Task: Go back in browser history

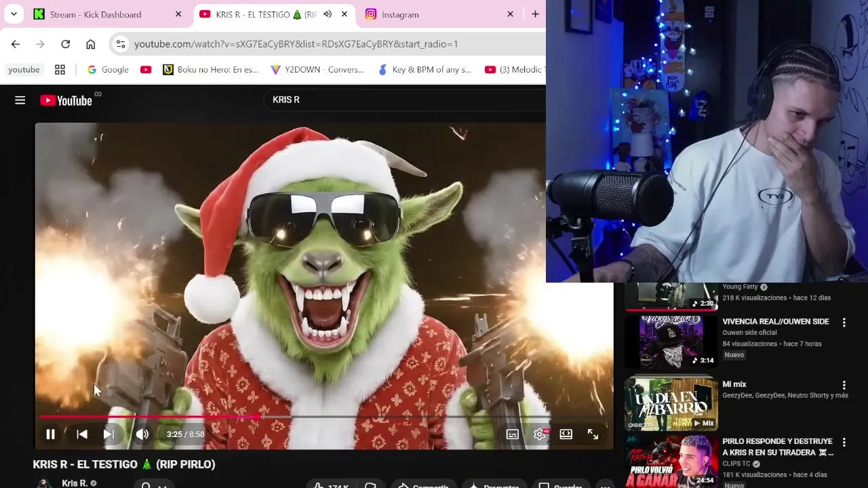Action: pyautogui.click(x=16, y=44)
